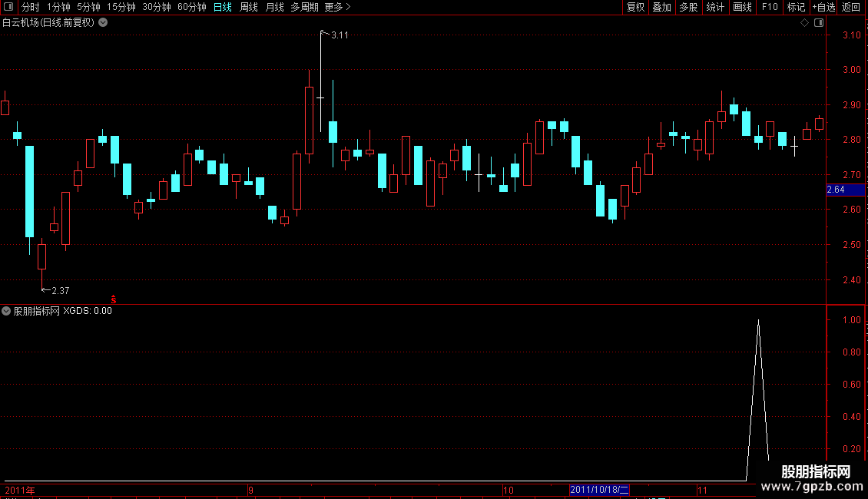Click the 白云机场(日线 前复权) chart title
Viewport: 868px width, 499px height.
tap(48, 23)
